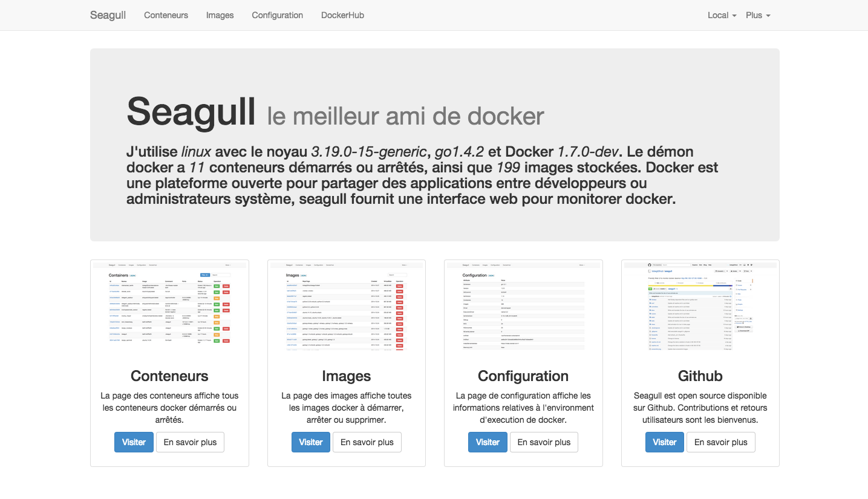Open the Configuration navigation item
Viewport: 868px width, 499px height.
pyautogui.click(x=277, y=15)
